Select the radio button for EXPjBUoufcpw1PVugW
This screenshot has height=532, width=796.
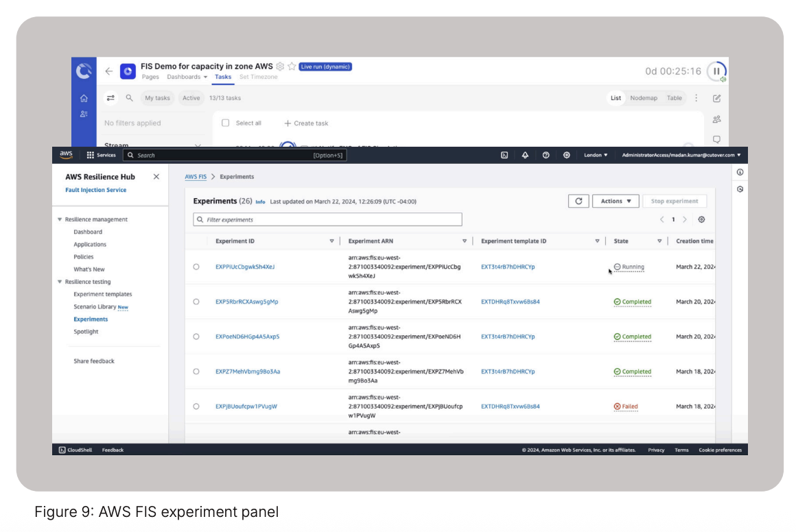pyautogui.click(x=196, y=407)
